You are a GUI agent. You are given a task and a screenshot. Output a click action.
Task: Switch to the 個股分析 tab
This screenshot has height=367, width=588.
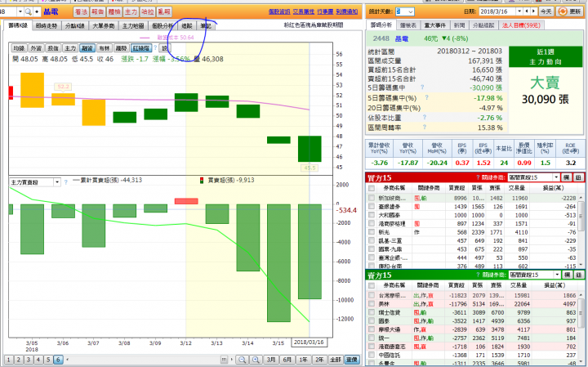pos(163,26)
